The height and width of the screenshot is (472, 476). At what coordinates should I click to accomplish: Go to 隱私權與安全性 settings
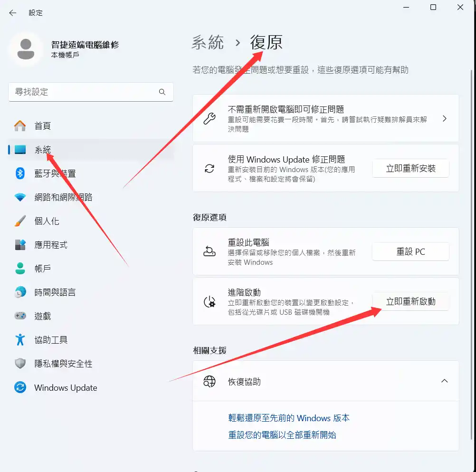pyautogui.click(x=63, y=364)
